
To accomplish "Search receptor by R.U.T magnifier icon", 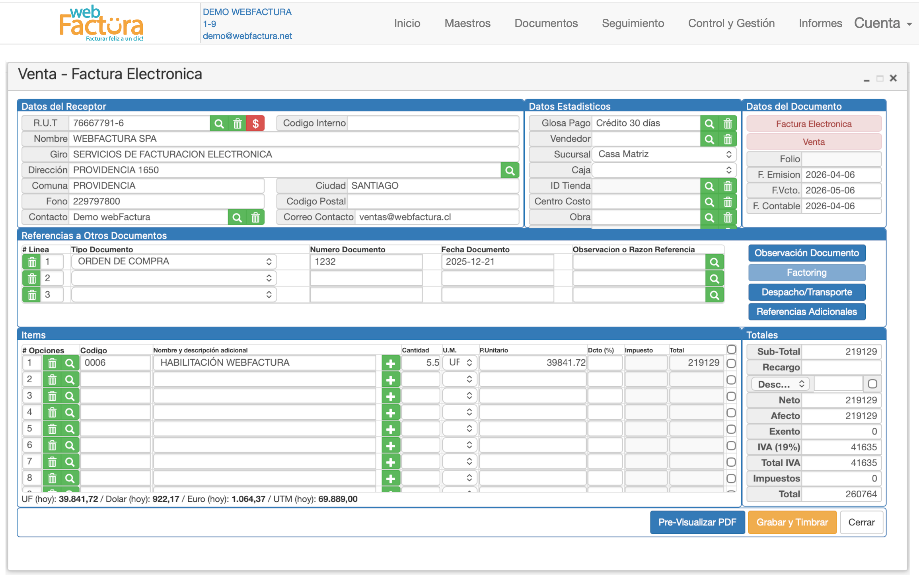I will click(219, 123).
